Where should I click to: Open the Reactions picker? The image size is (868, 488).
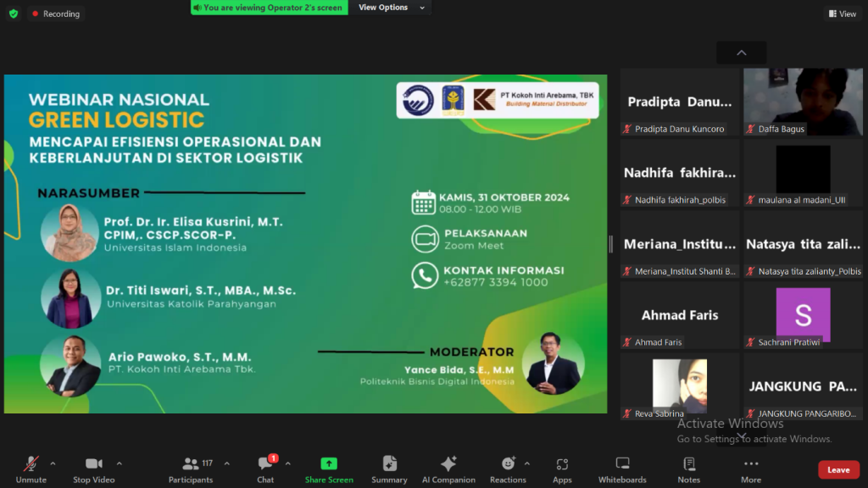pyautogui.click(x=508, y=464)
